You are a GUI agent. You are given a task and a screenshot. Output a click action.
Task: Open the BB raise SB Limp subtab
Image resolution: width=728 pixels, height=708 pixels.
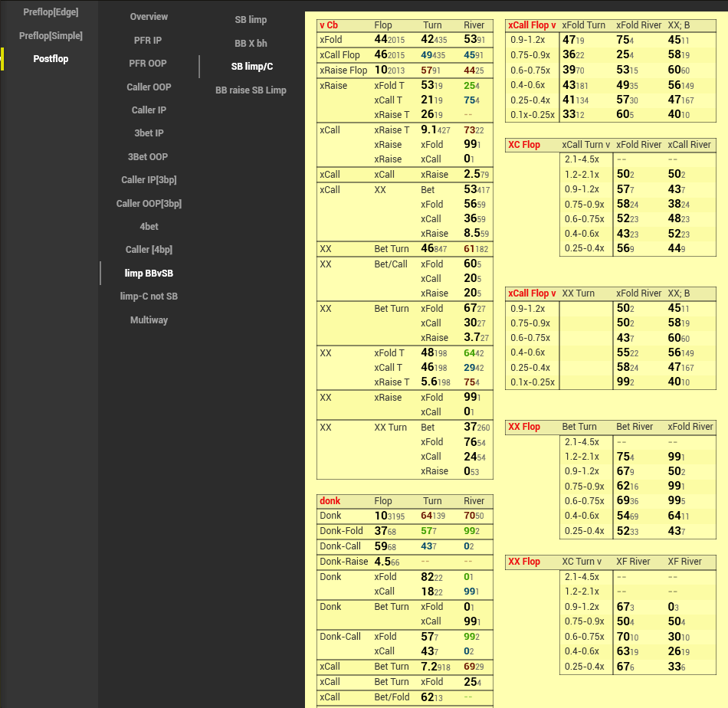[x=251, y=90]
